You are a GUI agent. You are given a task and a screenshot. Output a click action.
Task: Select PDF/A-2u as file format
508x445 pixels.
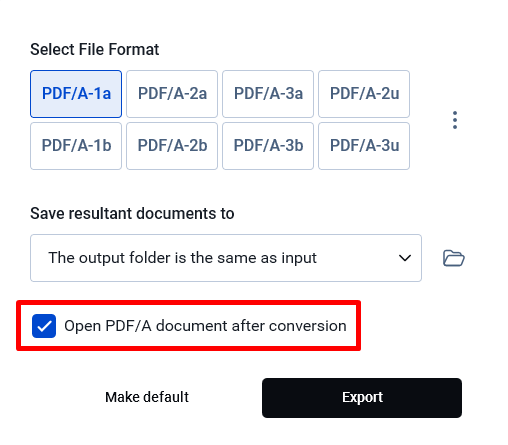pyautogui.click(x=364, y=94)
